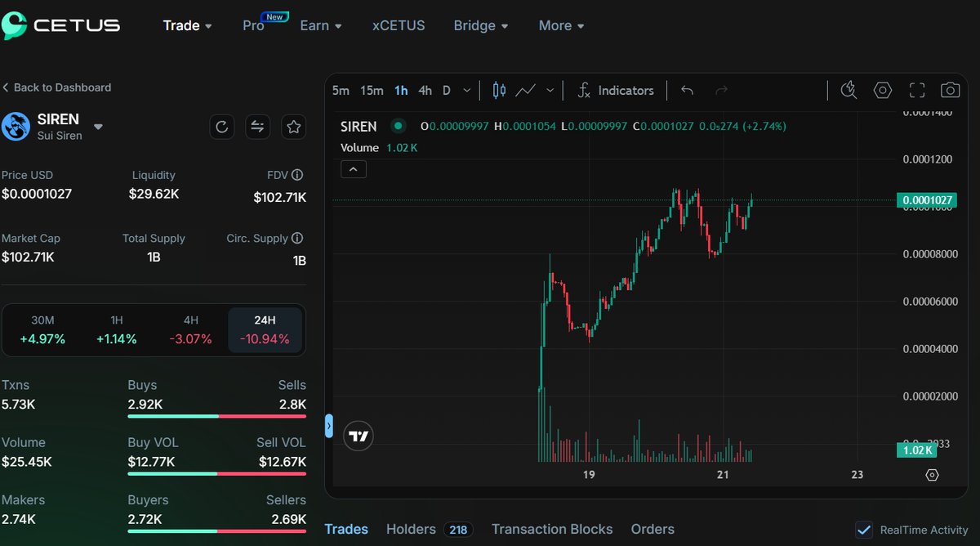Image resolution: width=980 pixels, height=546 pixels.
Task: Click the Volume value $25.45K
Action: pos(26,461)
